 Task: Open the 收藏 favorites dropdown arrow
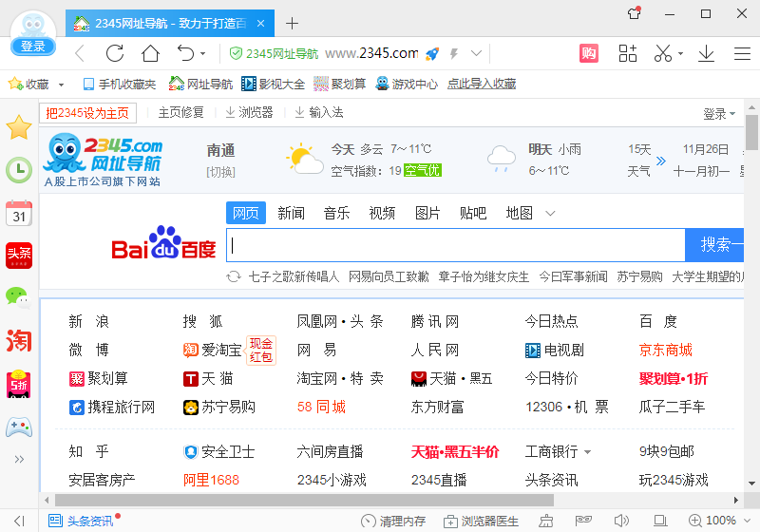pyautogui.click(x=61, y=85)
